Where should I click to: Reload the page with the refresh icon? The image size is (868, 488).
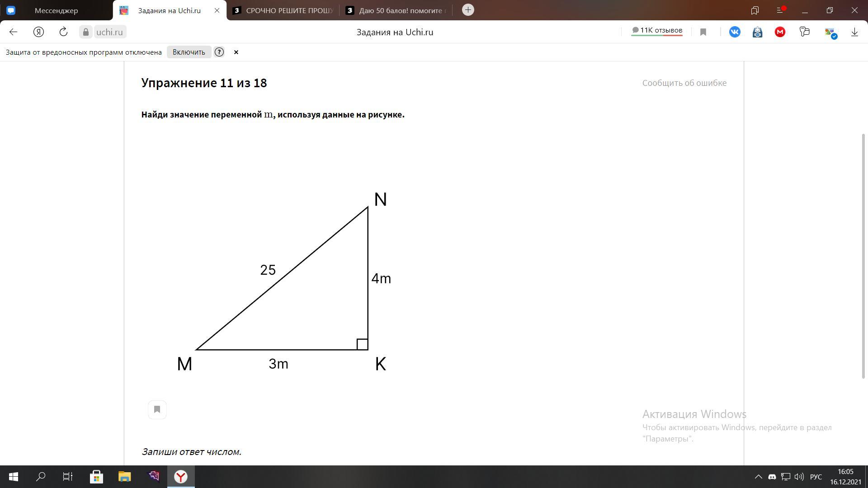[63, 32]
